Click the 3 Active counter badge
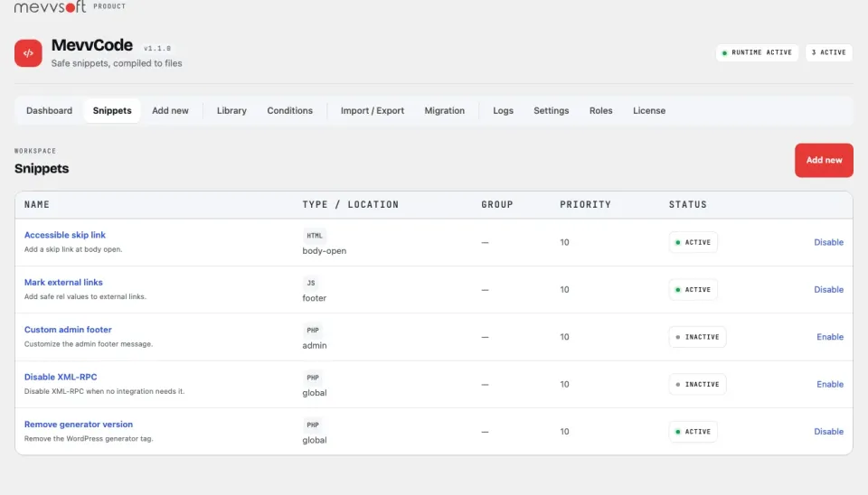The image size is (868, 495). tap(829, 52)
